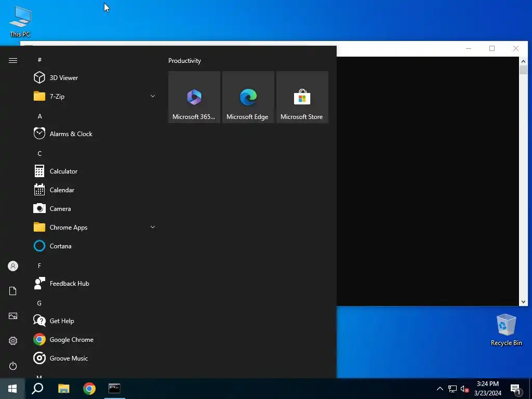532x399 pixels.
Task: Launch Google Chrome from the Start list
Action: pos(95,340)
